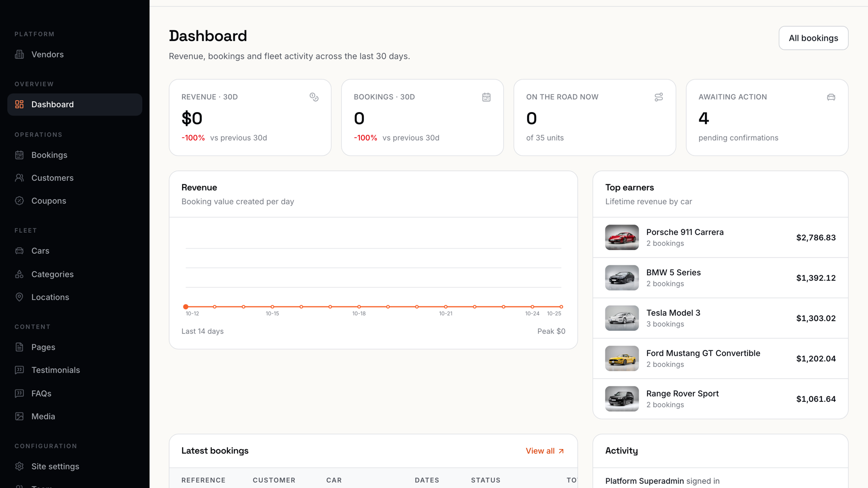This screenshot has height=488, width=868.
Task: Click the Cars icon in sidebar
Action: (x=19, y=251)
